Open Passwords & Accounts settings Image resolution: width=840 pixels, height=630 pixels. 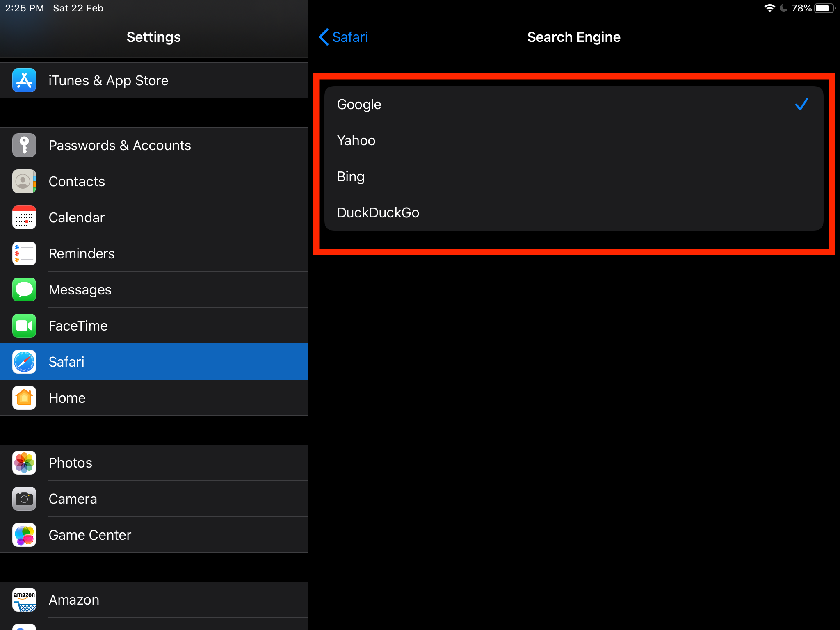pyautogui.click(x=154, y=145)
